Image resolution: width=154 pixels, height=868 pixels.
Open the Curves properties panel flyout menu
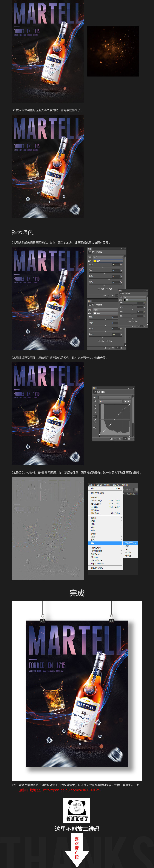(x=133, y=388)
